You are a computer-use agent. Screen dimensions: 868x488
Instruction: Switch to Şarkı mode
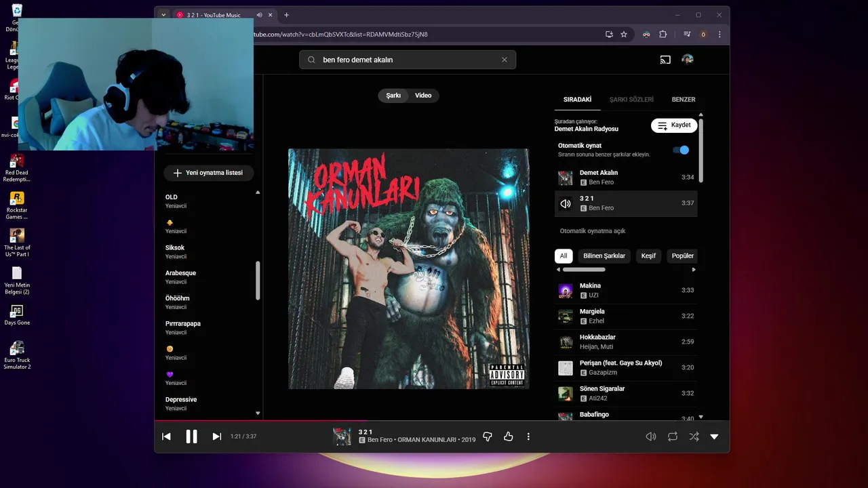393,96
